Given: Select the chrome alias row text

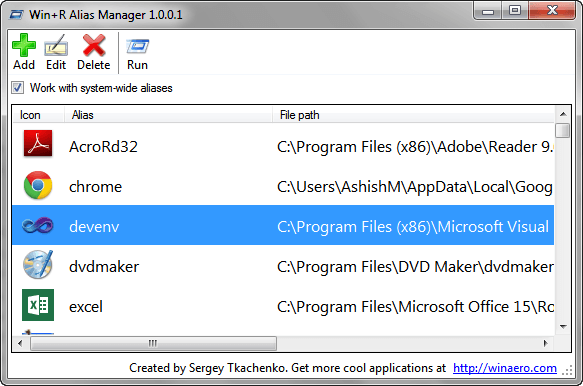Looking at the screenshot, I should tap(96, 187).
